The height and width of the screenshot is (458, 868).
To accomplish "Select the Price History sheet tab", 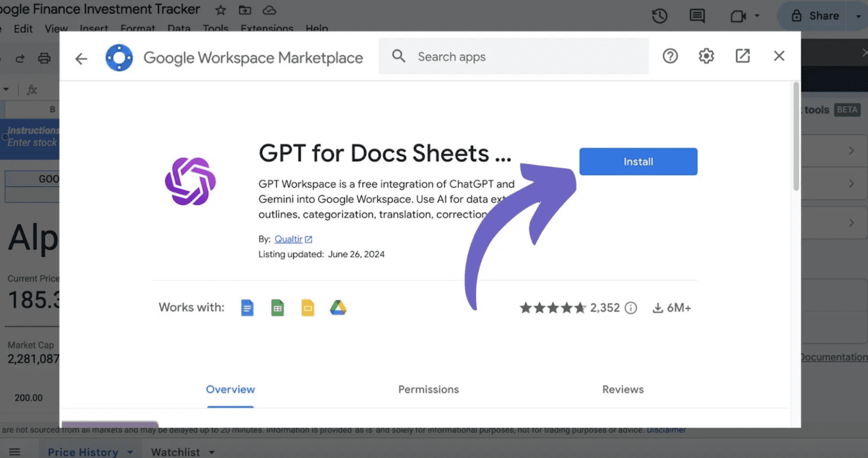I will pyautogui.click(x=83, y=452).
